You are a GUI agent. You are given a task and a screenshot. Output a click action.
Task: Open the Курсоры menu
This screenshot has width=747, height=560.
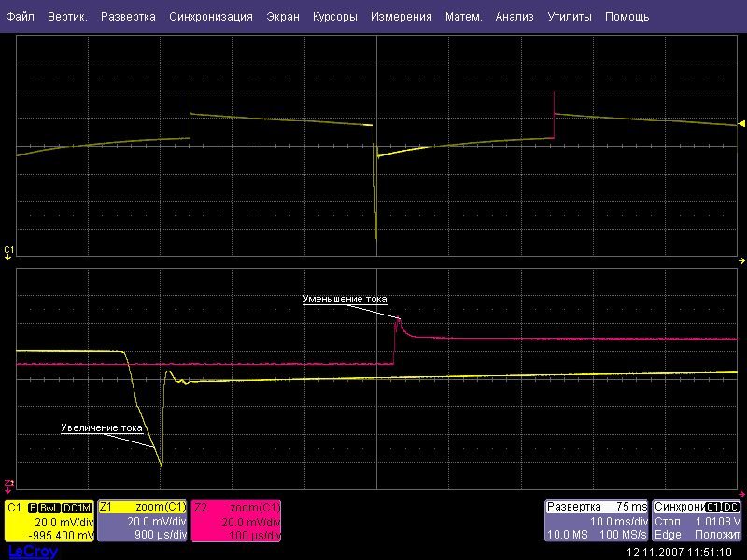tap(334, 17)
